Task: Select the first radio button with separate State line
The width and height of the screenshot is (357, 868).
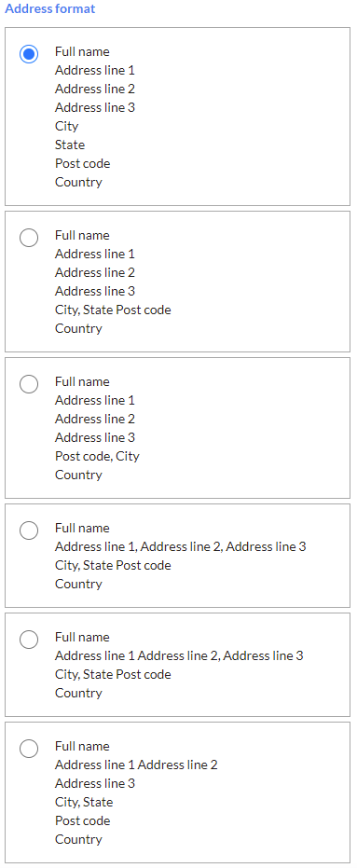Action: coord(29,54)
